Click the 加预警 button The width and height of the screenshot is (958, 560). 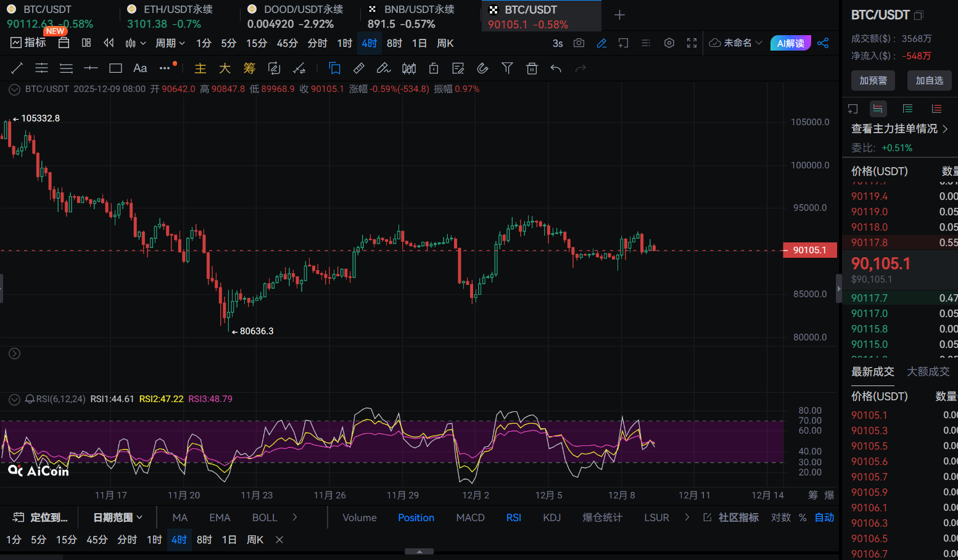coord(873,80)
